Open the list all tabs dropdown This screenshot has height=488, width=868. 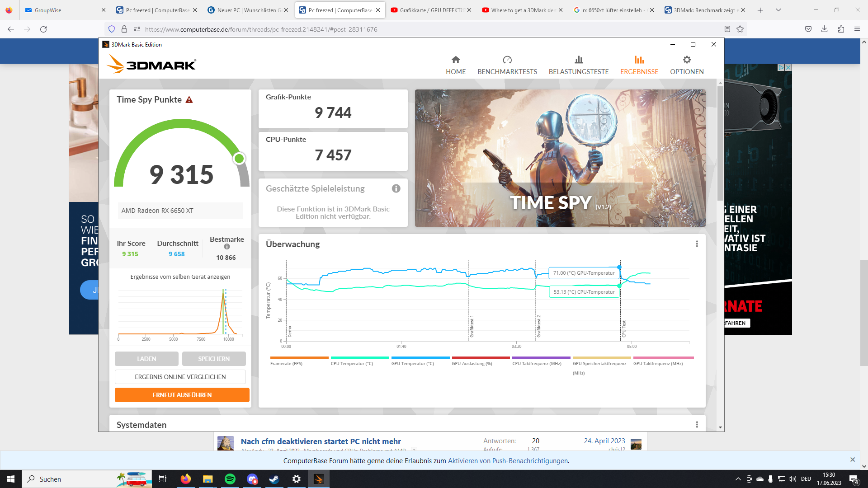778,10
